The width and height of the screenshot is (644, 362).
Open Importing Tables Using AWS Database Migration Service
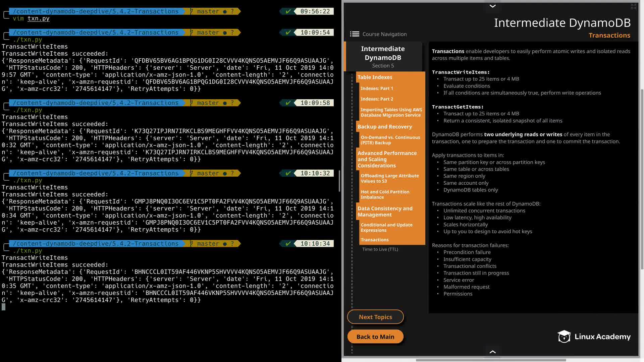pyautogui.click(x=391, y=112)
